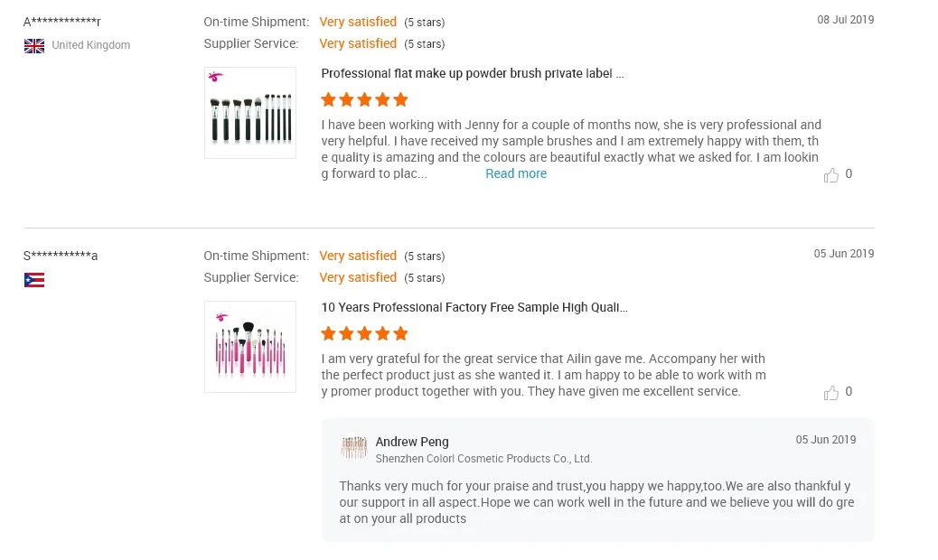The image size is (938, 560).
Task: Click like count on first review
Action: [x=849, y=173]
